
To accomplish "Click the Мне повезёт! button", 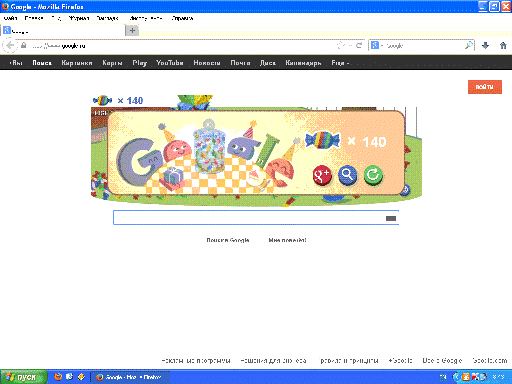I will coord(288,240).
